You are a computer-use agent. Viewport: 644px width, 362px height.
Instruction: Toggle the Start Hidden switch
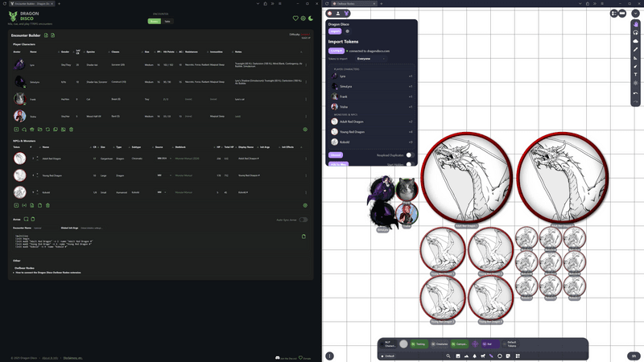pos(409,164)
